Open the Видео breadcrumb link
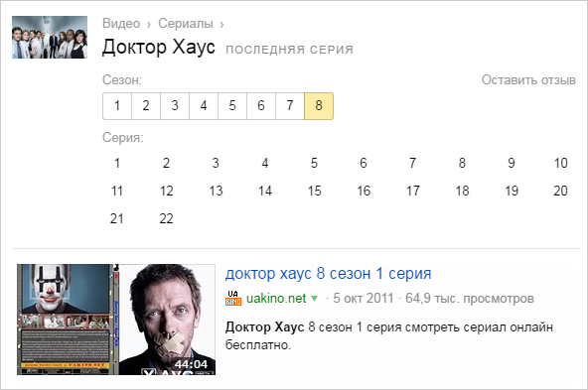Image resolution: width=588 pixels, height=390 pixels. coord(121,23)
